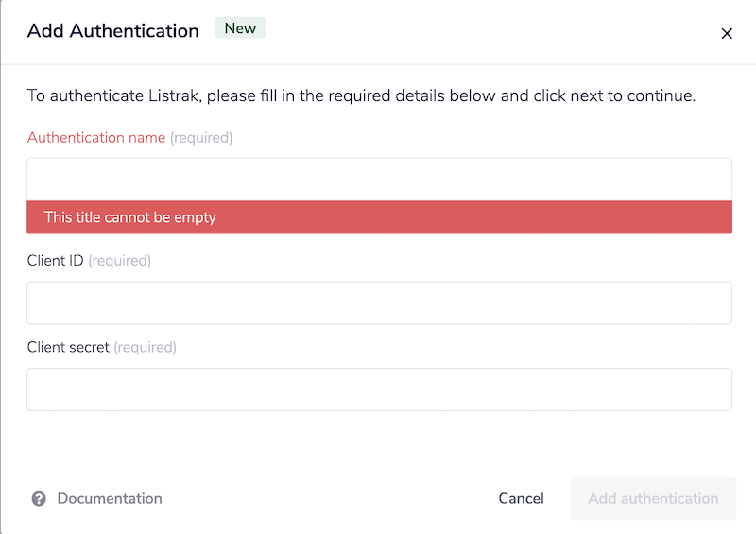
Task: Click the Add authentication button
Action: pyautogui.click(x=653, y=498)
